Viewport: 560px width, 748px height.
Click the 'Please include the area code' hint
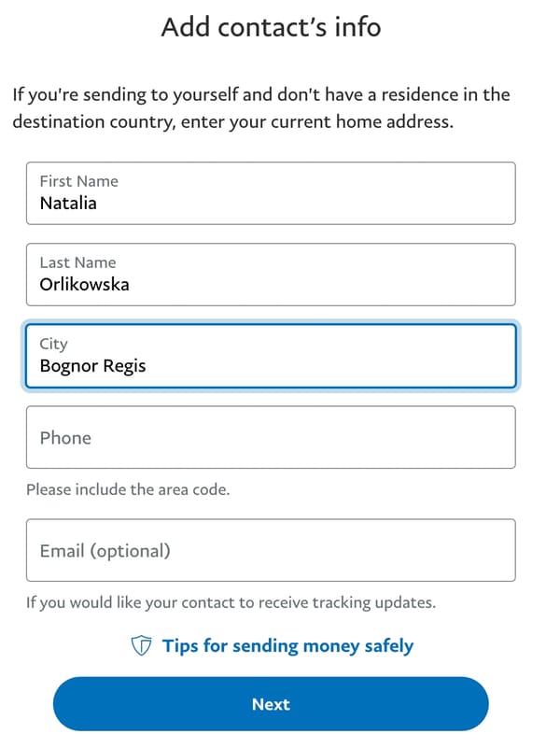128,489
